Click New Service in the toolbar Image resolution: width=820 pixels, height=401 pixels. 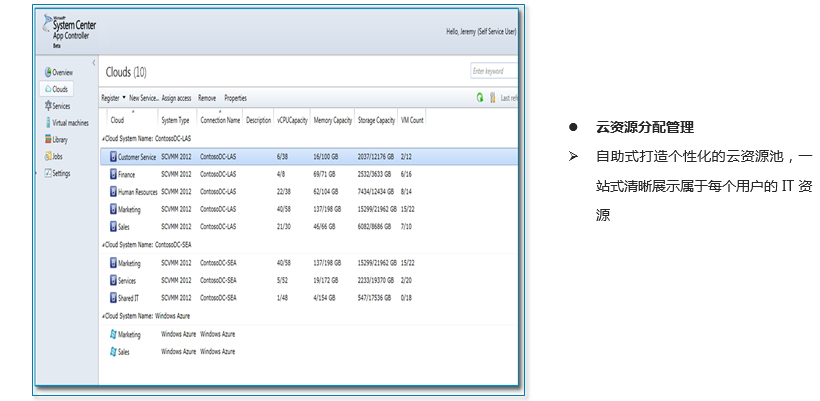pos(144,98)
